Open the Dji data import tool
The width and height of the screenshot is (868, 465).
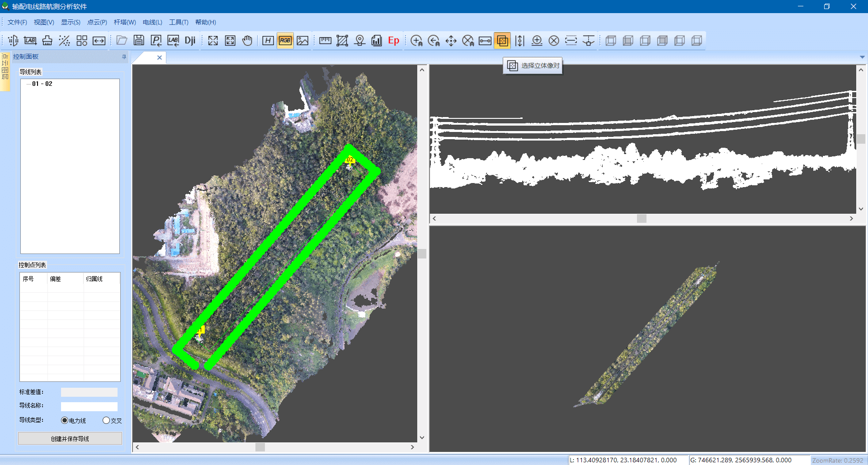click(190, 40)
